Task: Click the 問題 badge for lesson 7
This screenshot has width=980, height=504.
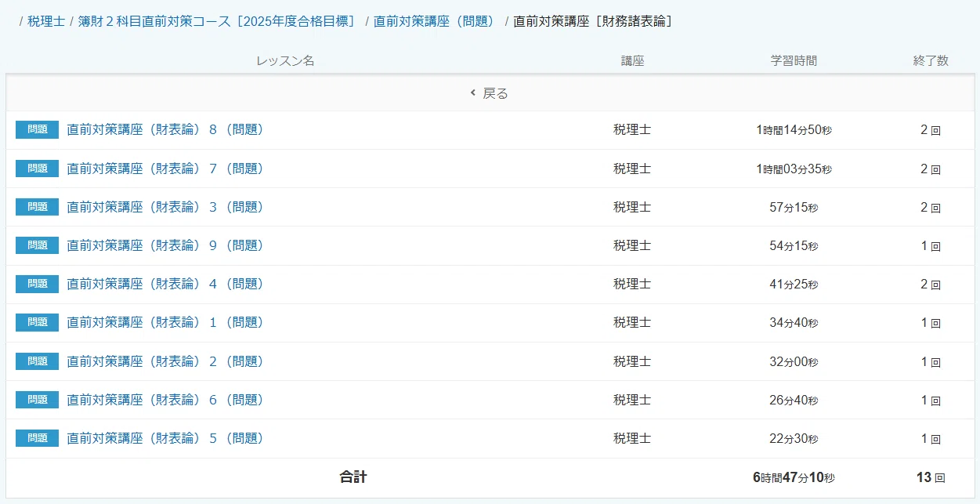Action: [x=37, y=168]
